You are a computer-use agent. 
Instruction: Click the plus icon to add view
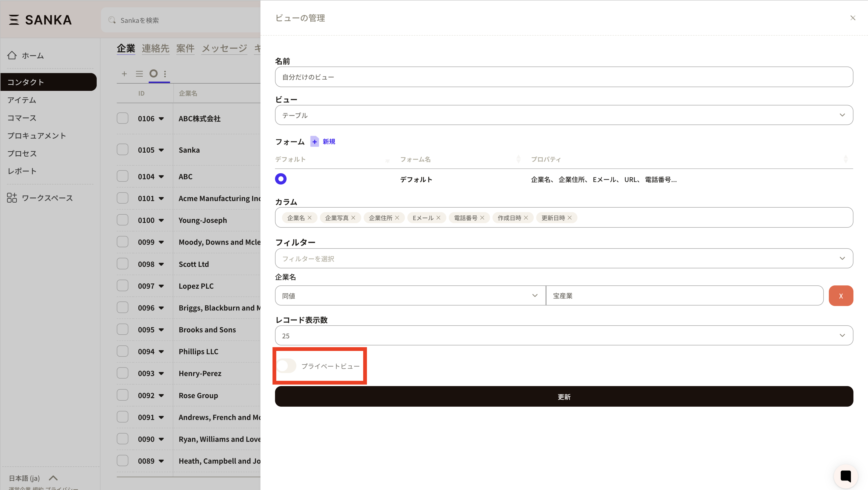(x=124, y=74)
